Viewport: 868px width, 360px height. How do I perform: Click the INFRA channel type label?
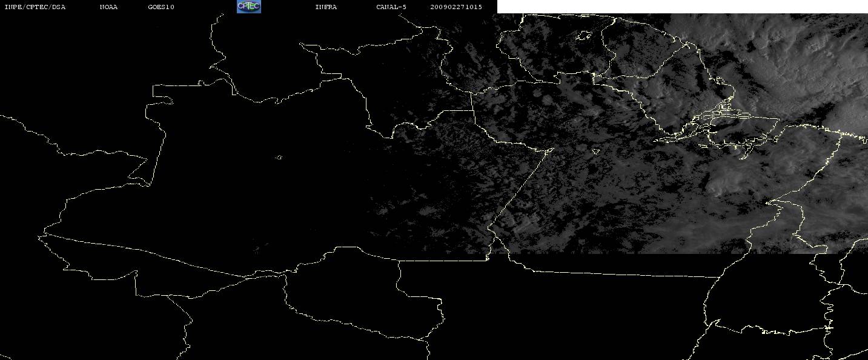[326, 7]
